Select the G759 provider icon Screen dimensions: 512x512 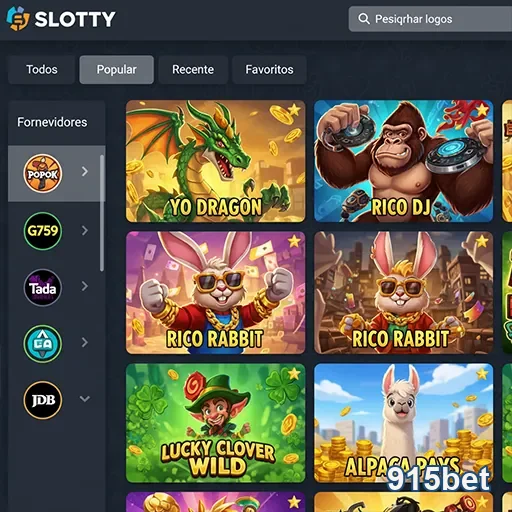tap(43, 231)
